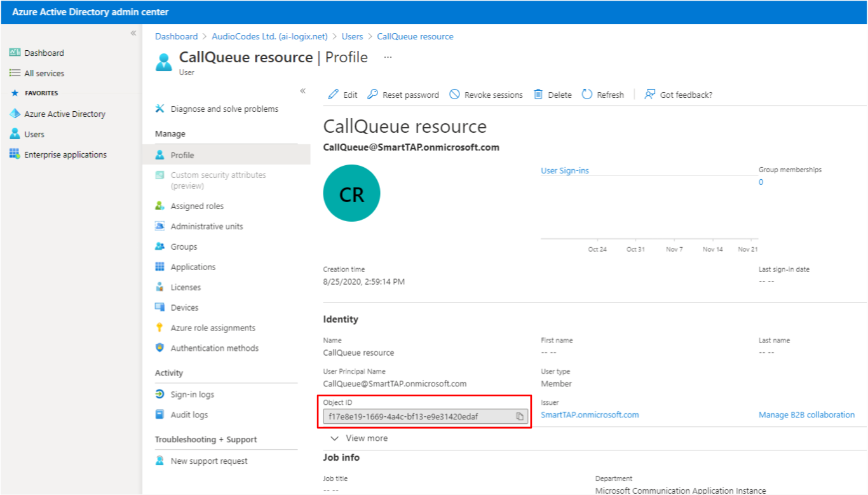
Task: Click the Assigned roles icon
Action: (x=160, y=206)
